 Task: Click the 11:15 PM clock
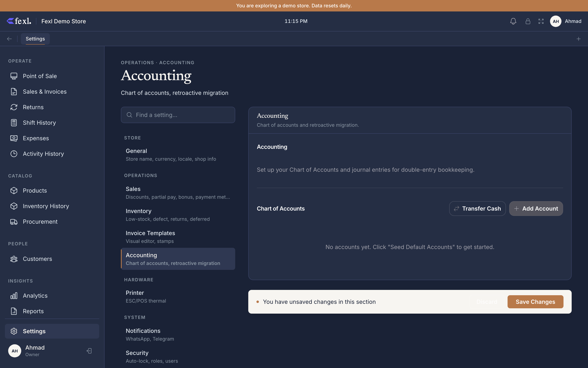point(296,21)
